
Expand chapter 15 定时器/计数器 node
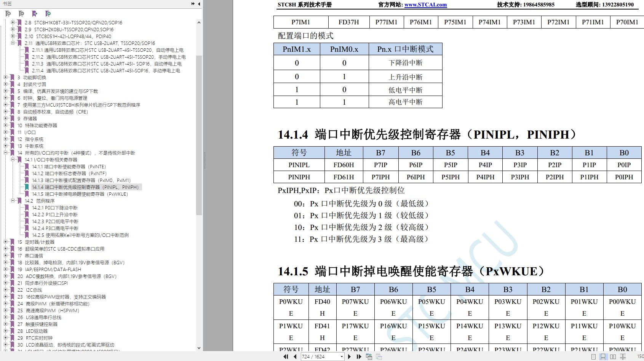pyautogui.click(x=5, y=242)
